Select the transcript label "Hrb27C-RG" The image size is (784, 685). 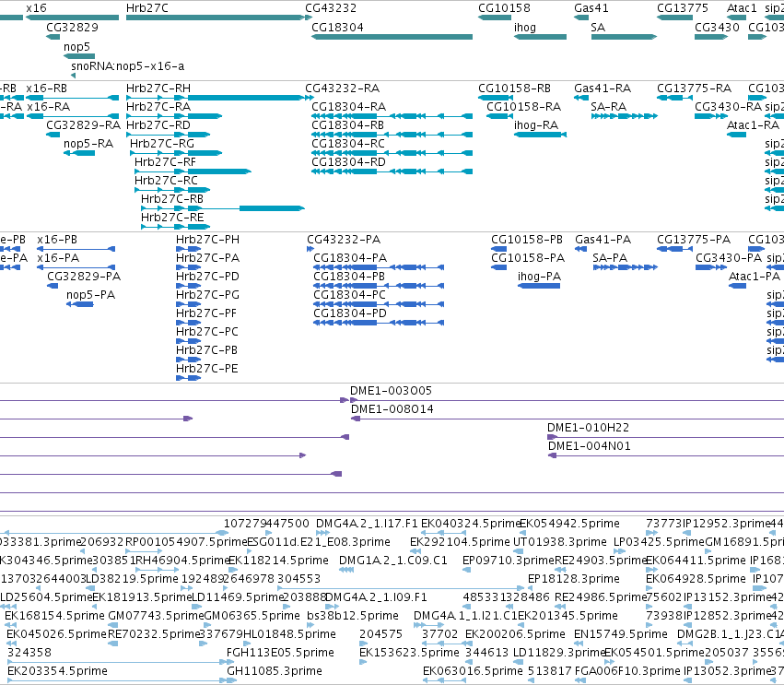[x=162, y=144]
